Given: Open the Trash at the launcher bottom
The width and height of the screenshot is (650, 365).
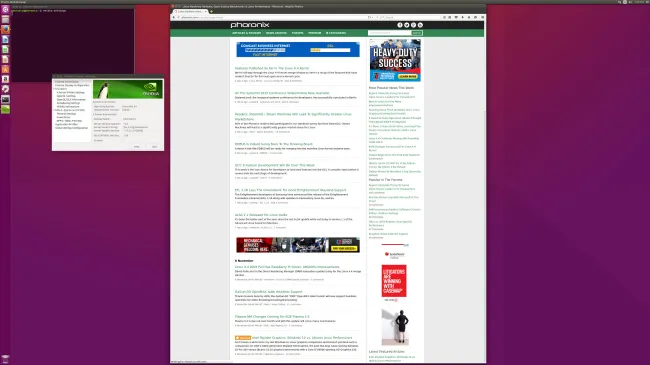Looking at the screenshot, I should (x=5, y=359).
